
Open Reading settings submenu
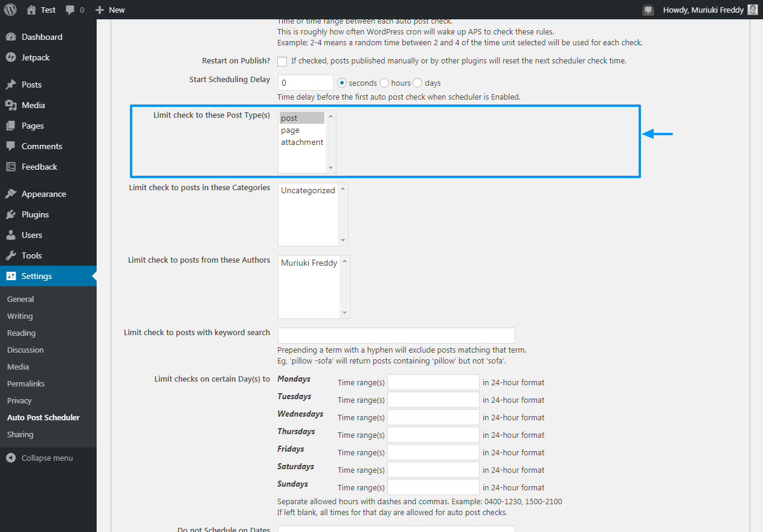tap(21, 333)
